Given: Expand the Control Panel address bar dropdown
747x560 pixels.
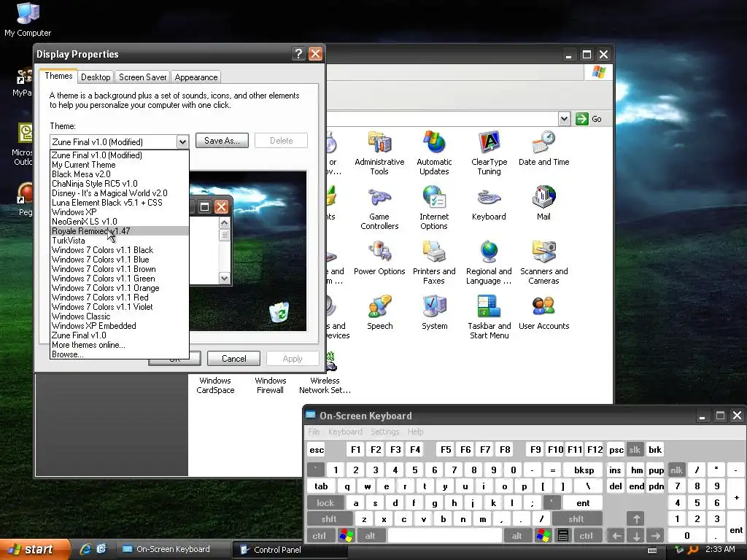Looking at the screenshot, I should [564, 119].
